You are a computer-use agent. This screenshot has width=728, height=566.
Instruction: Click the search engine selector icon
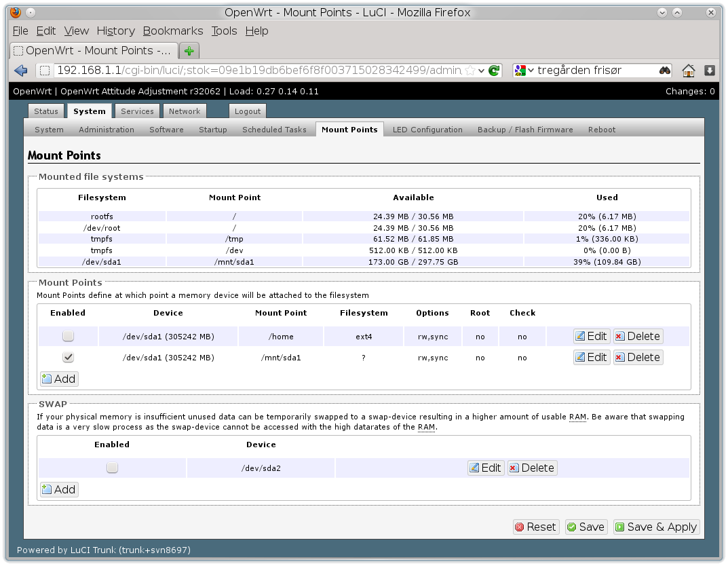520,71
